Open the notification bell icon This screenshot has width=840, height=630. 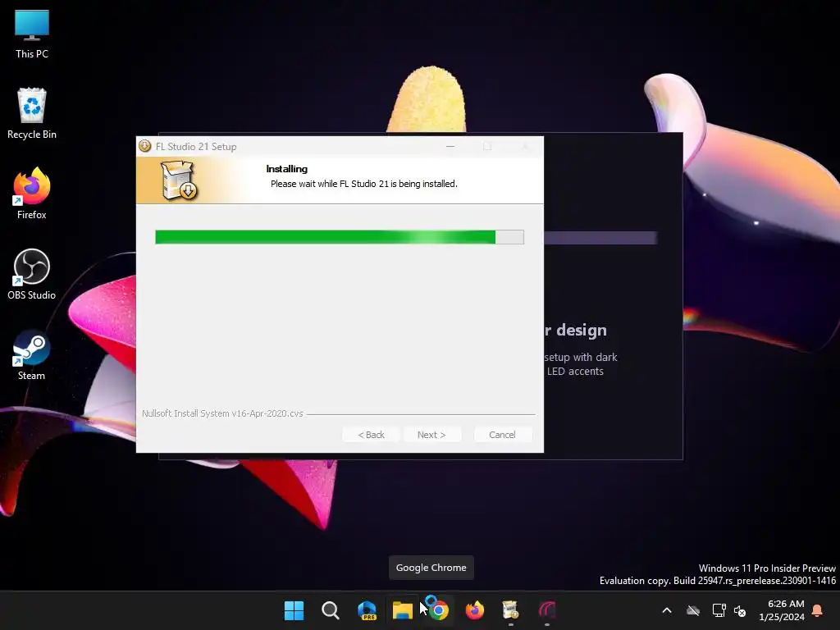[818, 610]
